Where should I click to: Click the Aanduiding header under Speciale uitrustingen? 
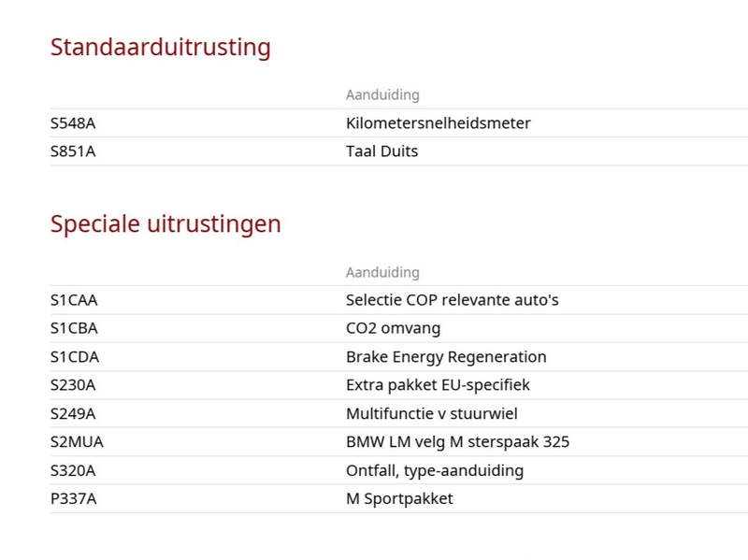tap(382, 272)
